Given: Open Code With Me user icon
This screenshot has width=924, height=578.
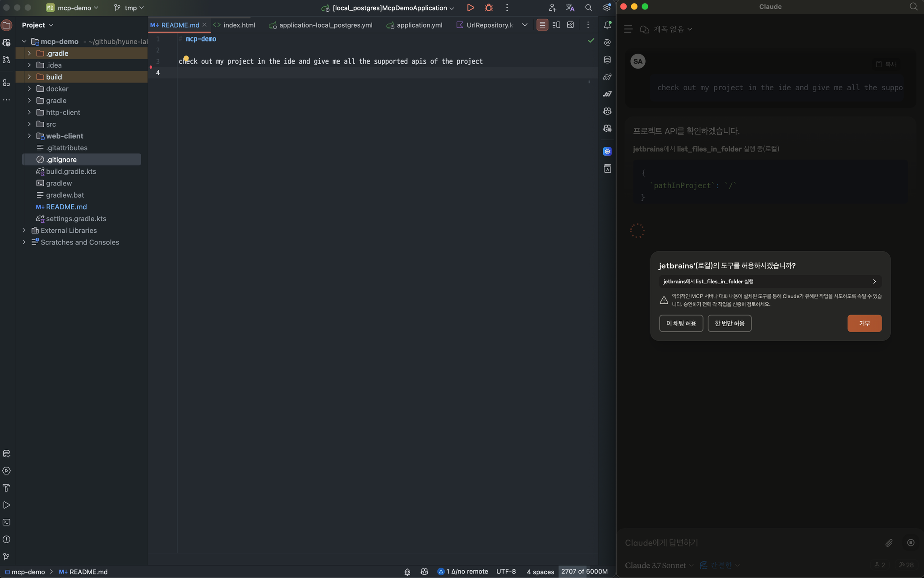Looking at the screenshot, I should (x=552, y=8).
